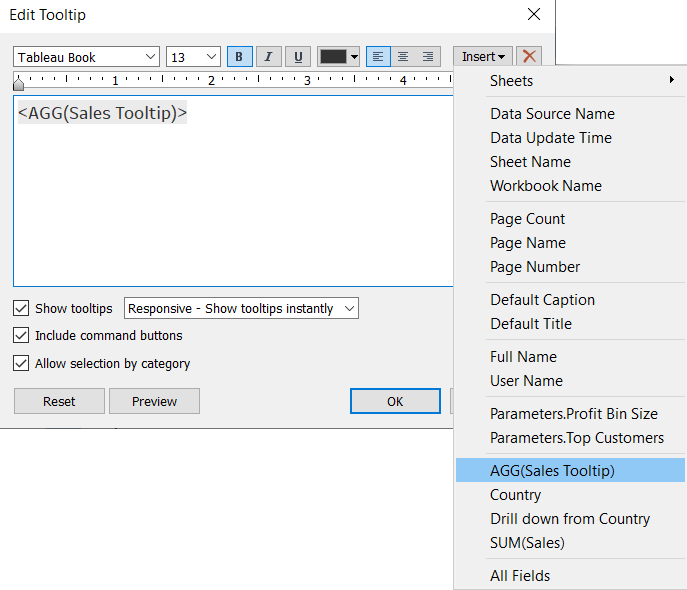
Task: Click the Reset button
Action: [x=59, y=401]
